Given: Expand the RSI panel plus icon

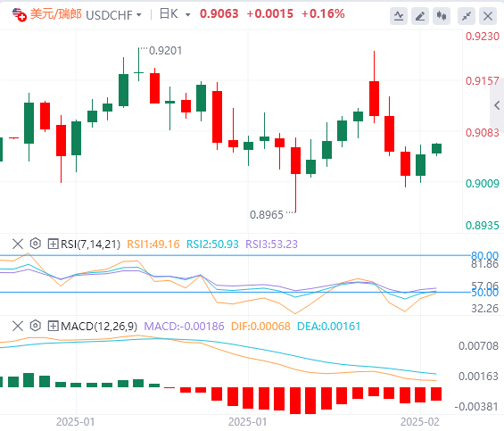Looking at the screenshot, I should [53, 244].
